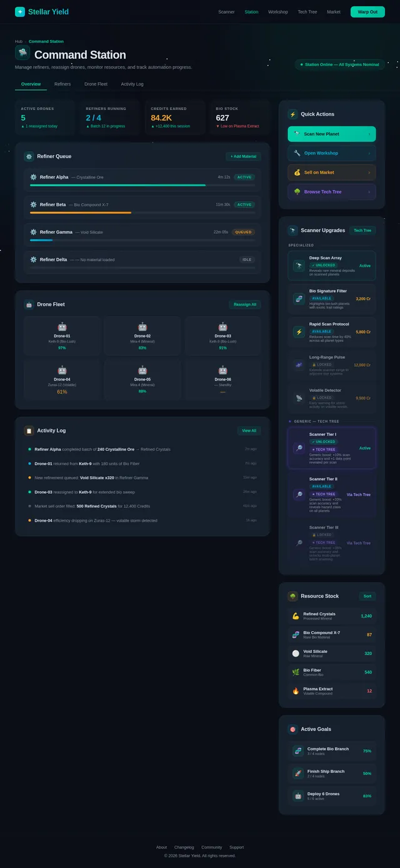Click the Activity Log clipboard icon

pos(29,431)
